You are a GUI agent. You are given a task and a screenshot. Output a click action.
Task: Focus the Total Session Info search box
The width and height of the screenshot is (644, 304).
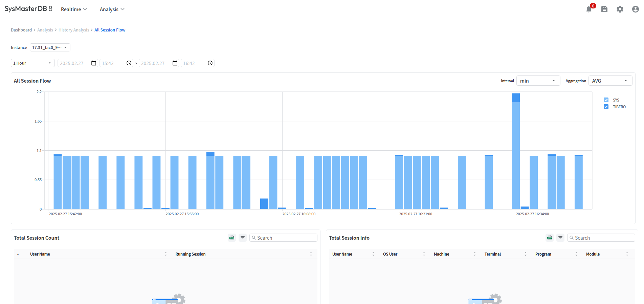pyautogui.click(x=601, y=238)
